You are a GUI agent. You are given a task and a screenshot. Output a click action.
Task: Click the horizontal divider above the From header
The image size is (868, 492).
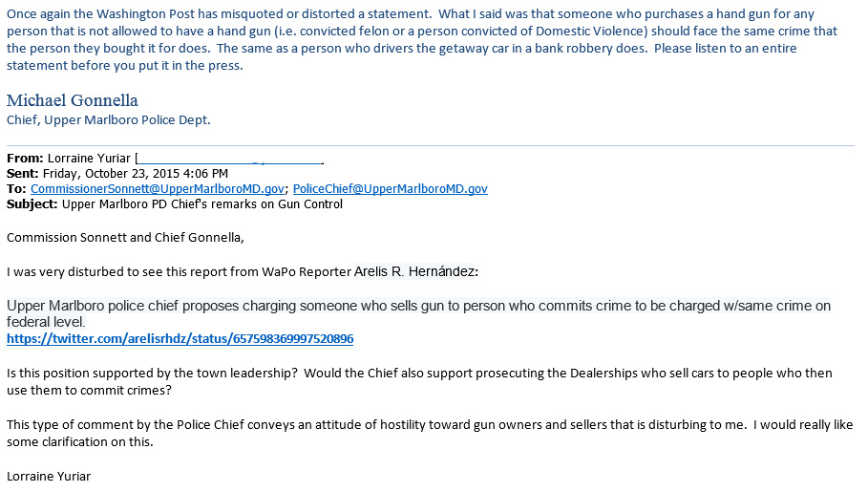430,145
